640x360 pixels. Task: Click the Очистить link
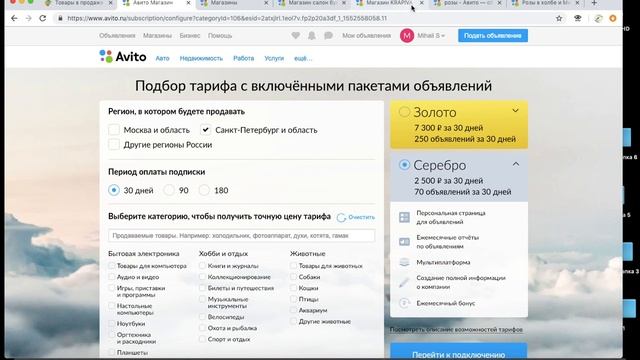pos(356,217)
